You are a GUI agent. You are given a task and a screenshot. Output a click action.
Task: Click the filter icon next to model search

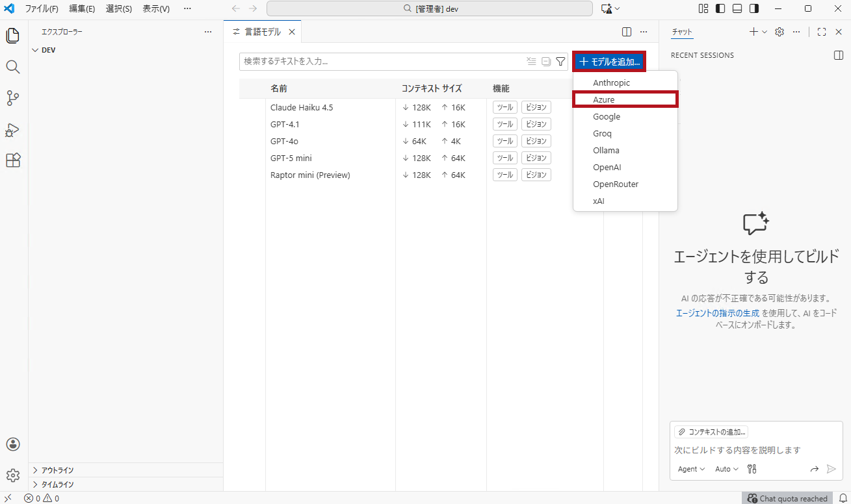click(560, 61)
